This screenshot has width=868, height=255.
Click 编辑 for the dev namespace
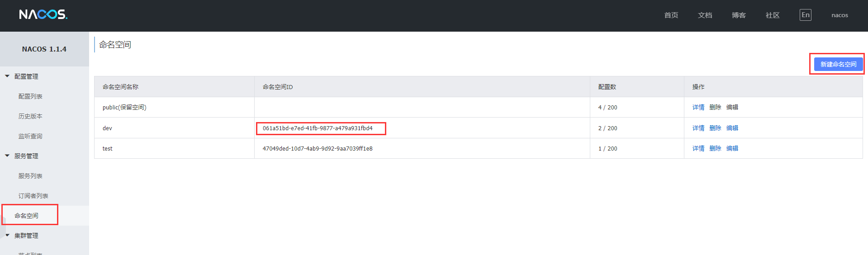732,128
